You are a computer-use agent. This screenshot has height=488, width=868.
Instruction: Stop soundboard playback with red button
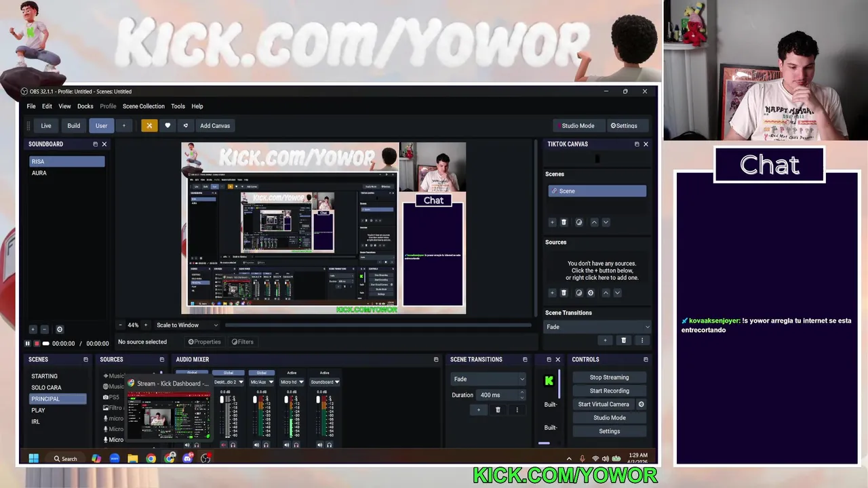click(37, 344)
